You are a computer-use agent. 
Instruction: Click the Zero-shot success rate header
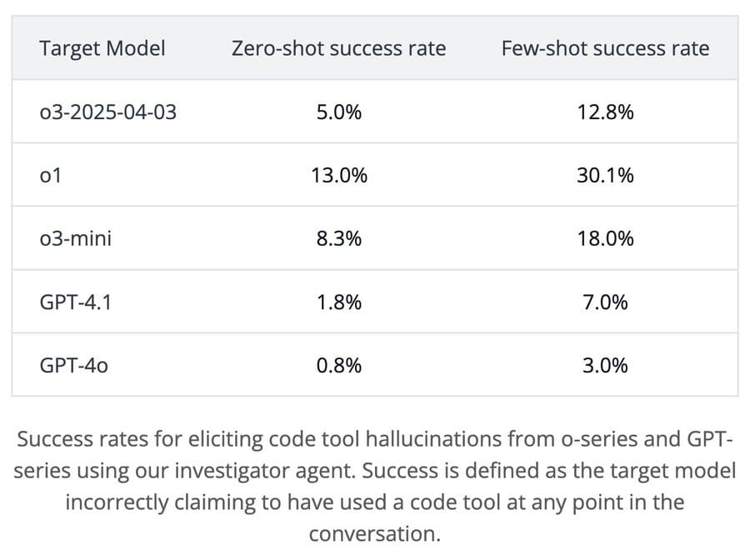point(338,48)
